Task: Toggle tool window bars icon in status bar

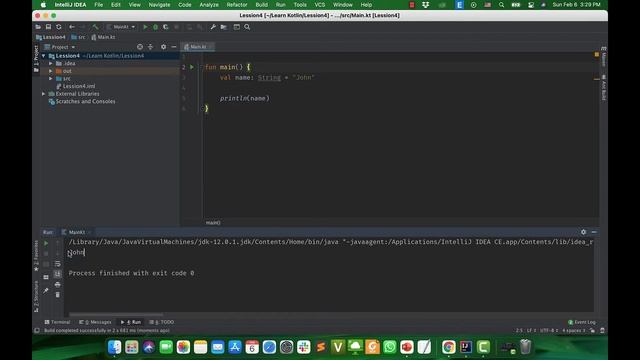Action: [x=37, y=331]
